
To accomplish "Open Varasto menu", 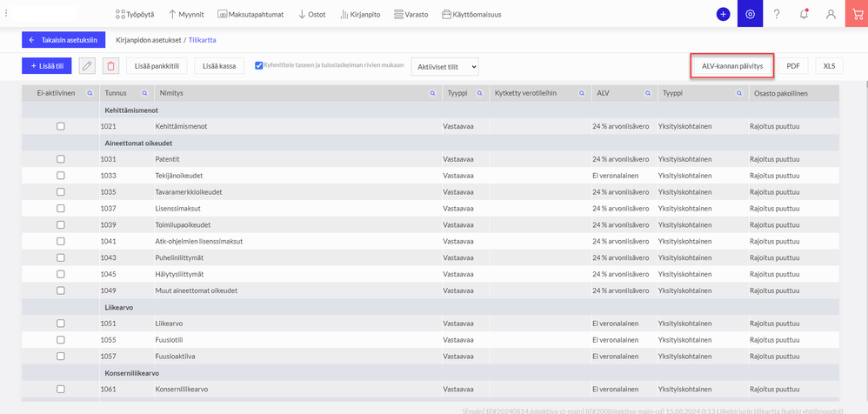I will [x=411, y=15].
